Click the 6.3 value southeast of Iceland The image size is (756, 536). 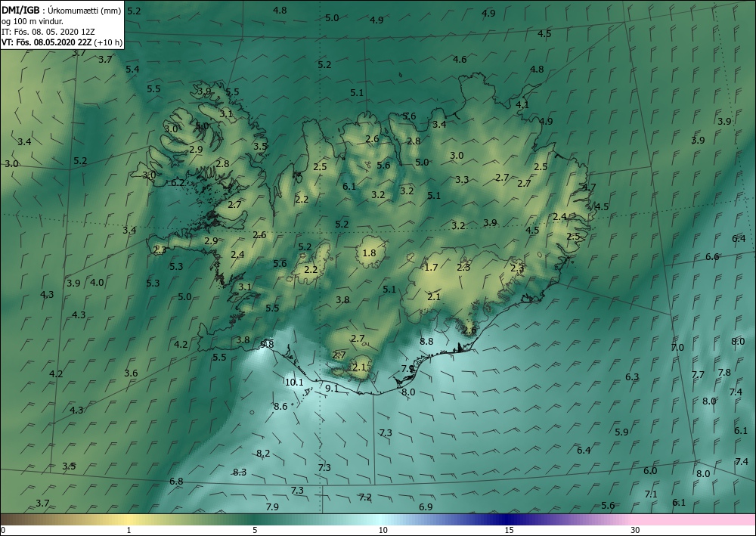pos(632,377)
